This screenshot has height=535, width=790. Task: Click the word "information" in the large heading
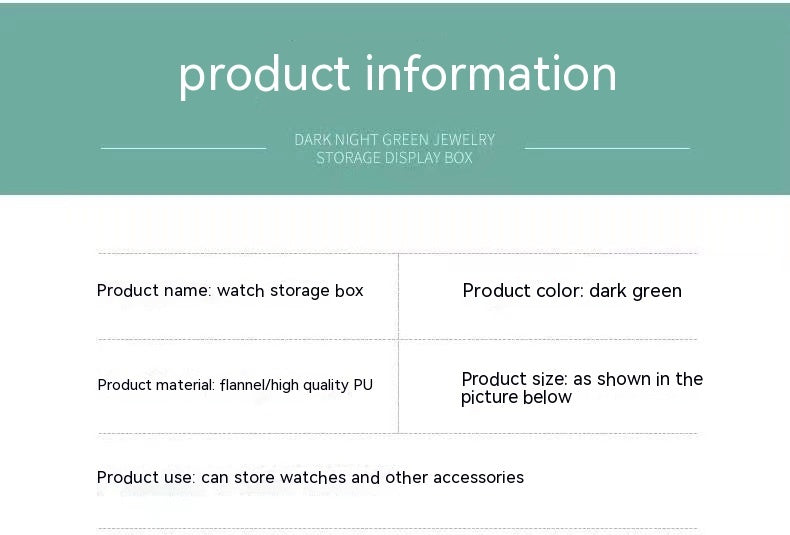491,75
